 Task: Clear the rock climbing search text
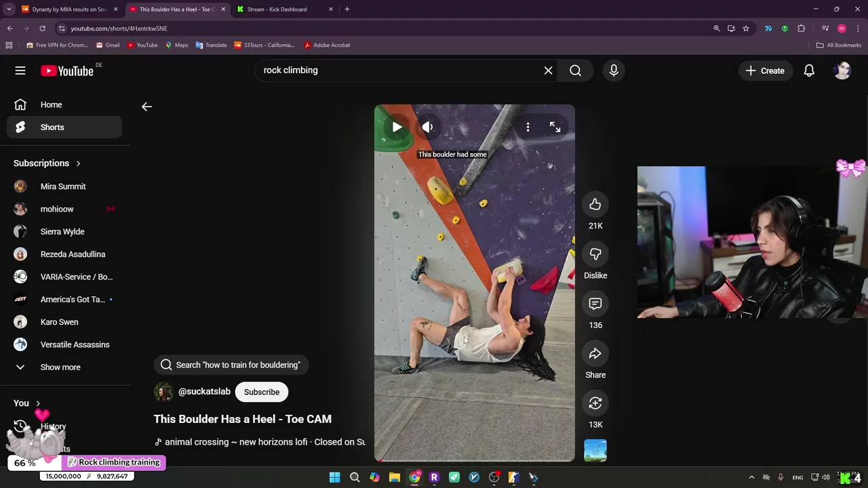(548, 70)
